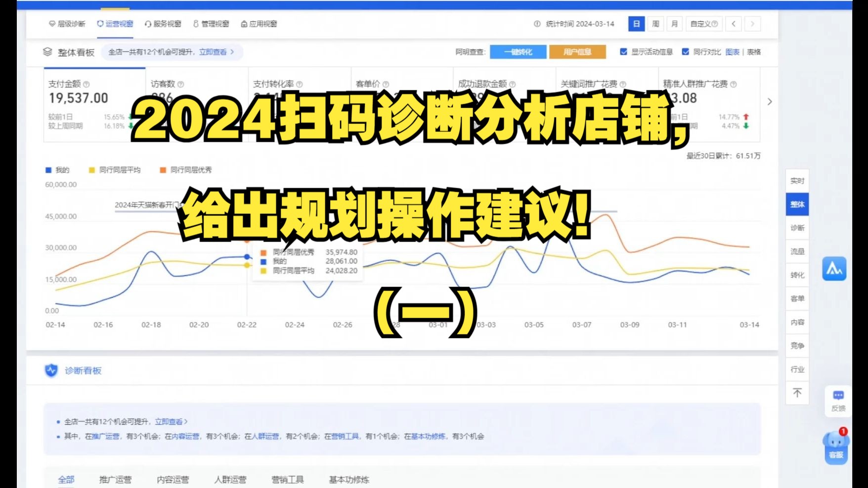Screen dimensions: 868x488
Task: Select the 内容运营 diagnosis tab
Action: click(x=173, y=480)
